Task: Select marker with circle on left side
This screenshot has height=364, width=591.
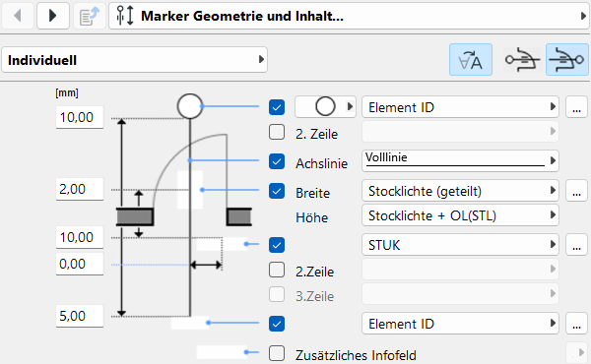Action: pyautogui.click(x=522, y=60)
